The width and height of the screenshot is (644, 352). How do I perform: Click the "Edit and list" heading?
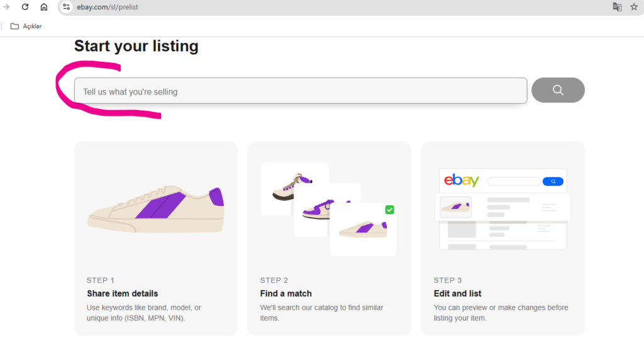[458, 293]
